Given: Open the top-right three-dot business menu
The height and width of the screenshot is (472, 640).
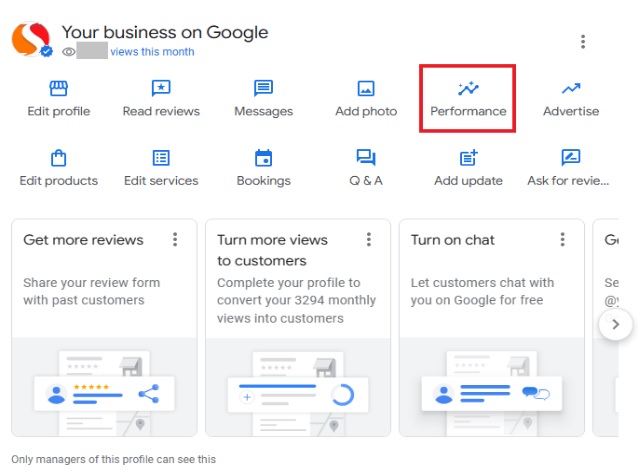Looking at the screenshot, I should 583,42.
